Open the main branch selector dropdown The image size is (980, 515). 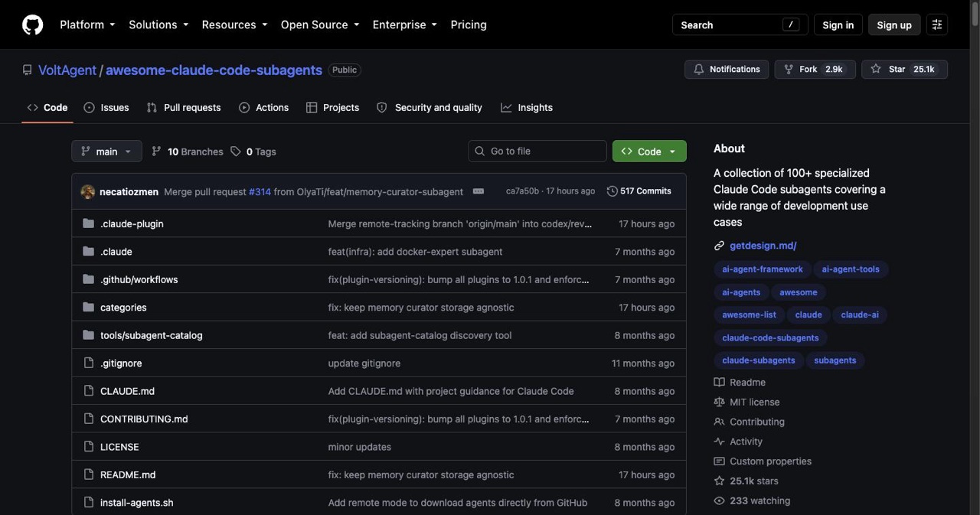click(106, 152)
